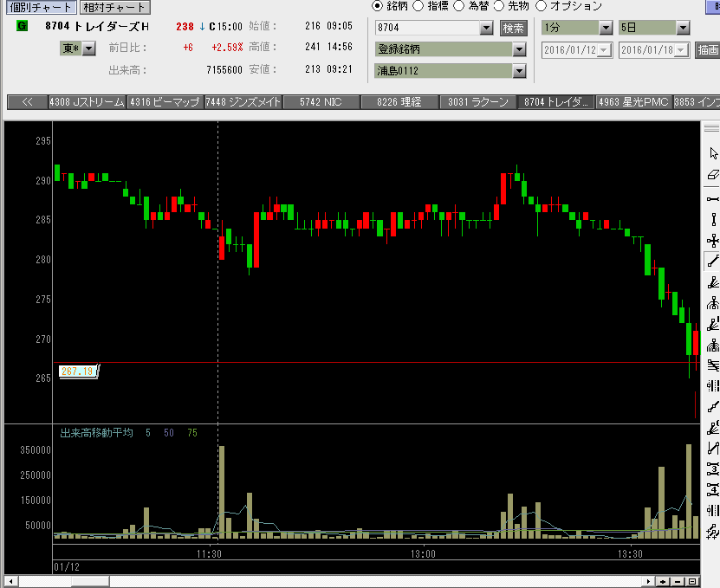Select the 為替 radio button

pos(458,6)
